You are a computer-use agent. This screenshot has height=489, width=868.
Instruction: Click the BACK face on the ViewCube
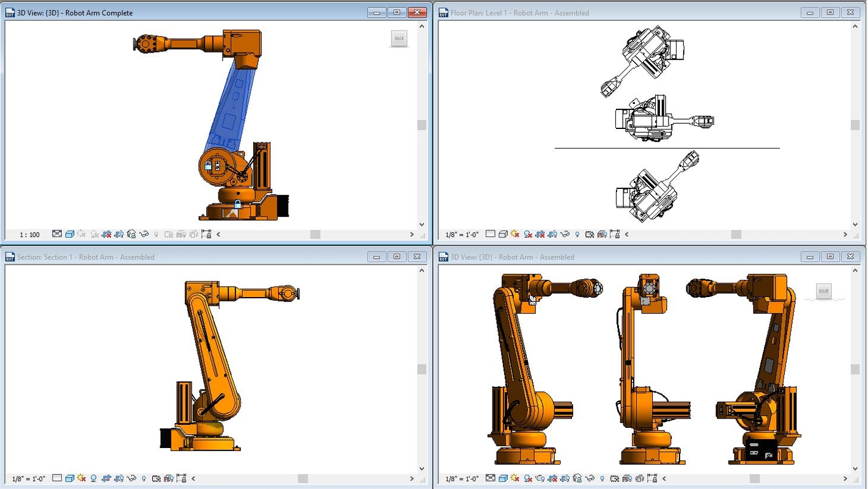pyautogui.click(x=399, y=39)
